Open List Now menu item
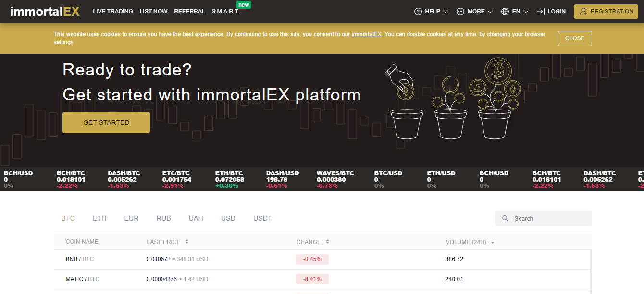Image resolution: width=644 pixels, height=294 pixels. 153,12
